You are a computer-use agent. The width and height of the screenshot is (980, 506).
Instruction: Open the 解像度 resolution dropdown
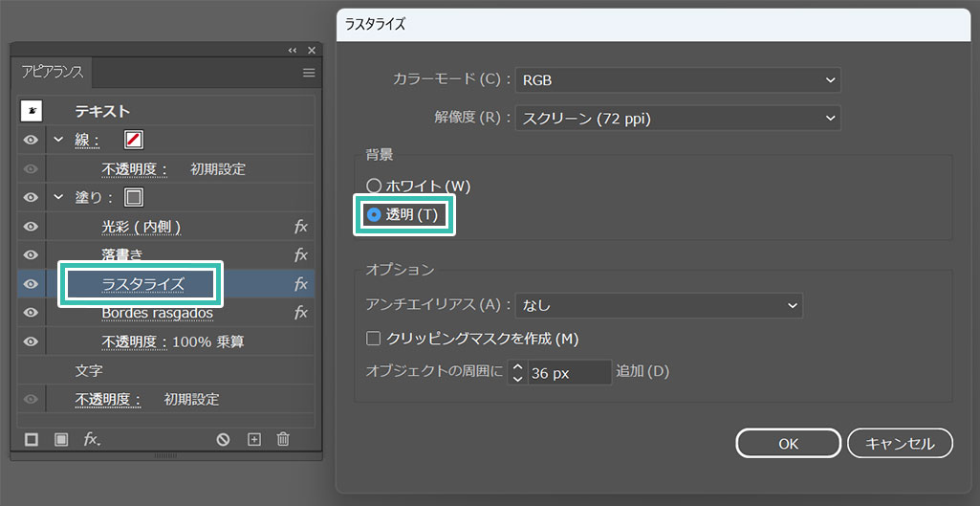[677, 119]
